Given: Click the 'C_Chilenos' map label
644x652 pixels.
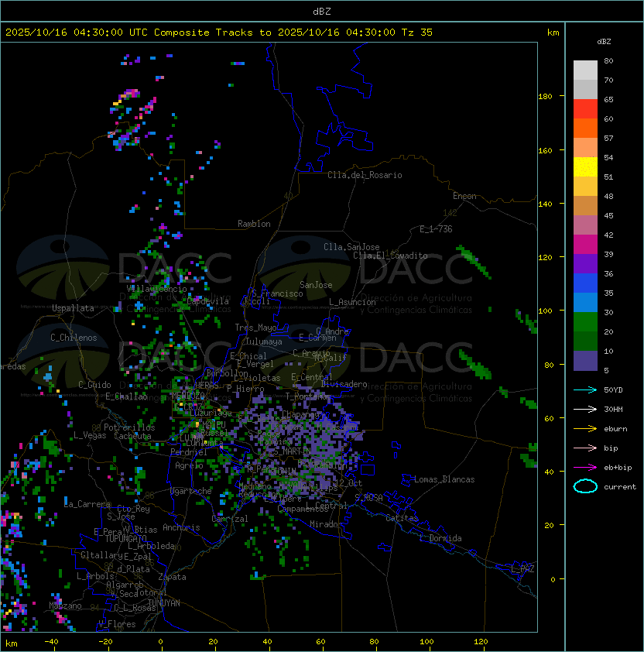Looking at the screenshot, I should pos(74,338).
